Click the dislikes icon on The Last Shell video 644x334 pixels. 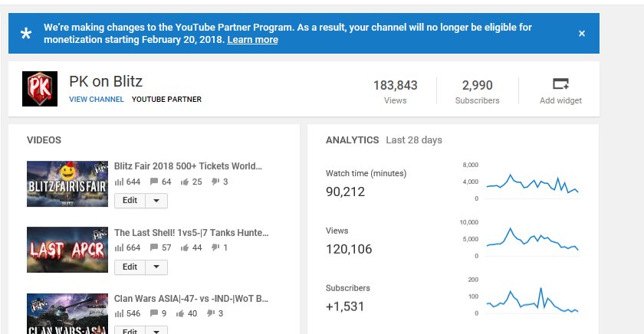215,247
